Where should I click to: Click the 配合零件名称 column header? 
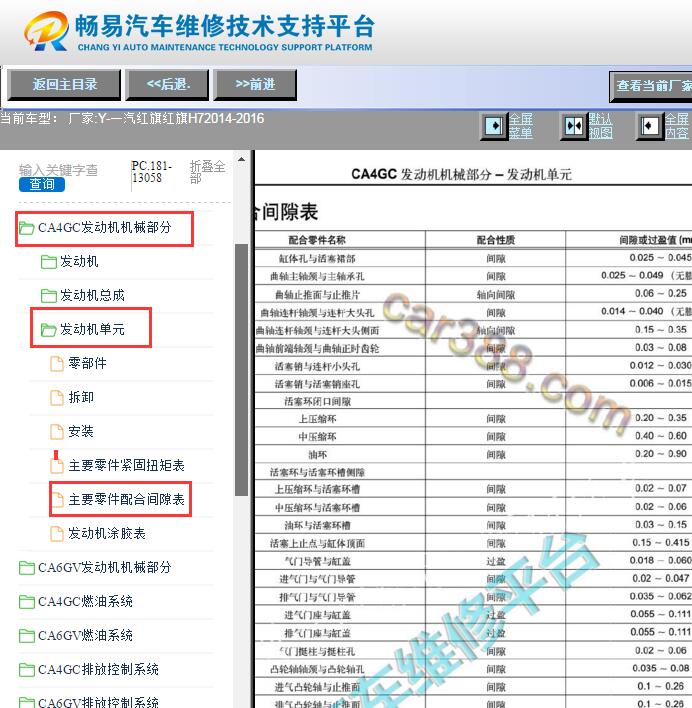[316, 240]
